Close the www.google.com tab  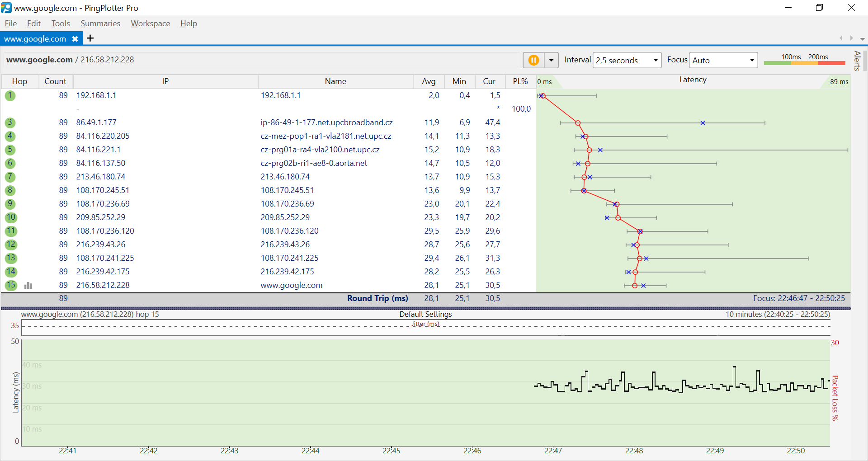pos(75,39)
